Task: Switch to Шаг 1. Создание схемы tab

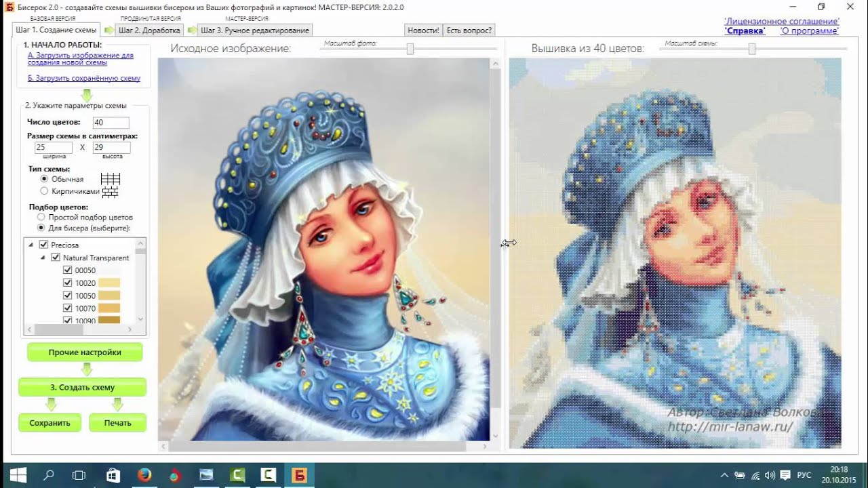Action: tap(56, 30)
